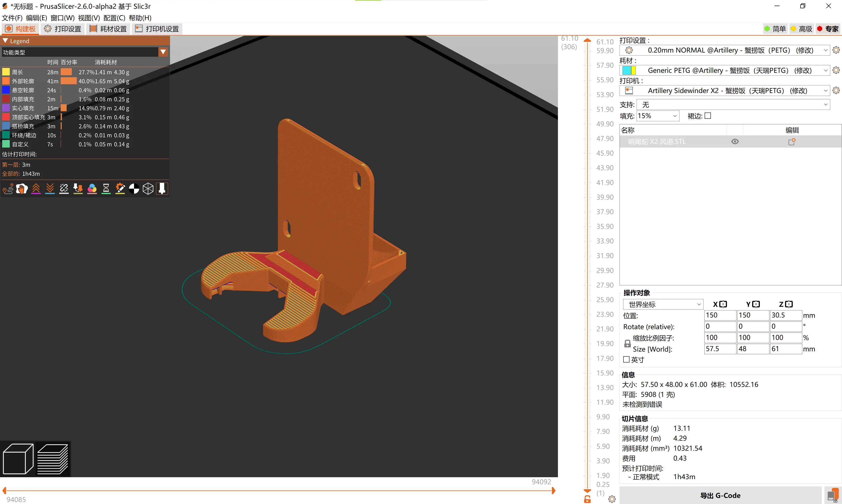
Task: Open 帮助(H) menu
Action: click(140, 18)
